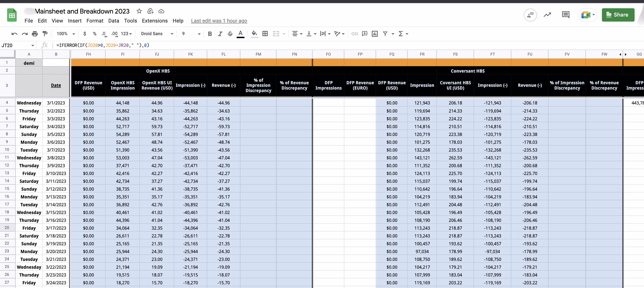This screenshot has height=288, width=644.
Task: Open the borders tool
Action: click(265, 34)
